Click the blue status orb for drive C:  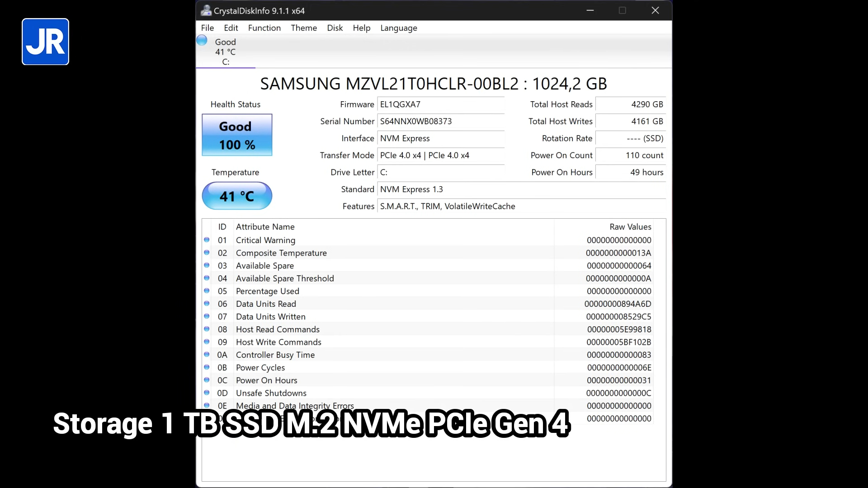(x=202, y=41)
